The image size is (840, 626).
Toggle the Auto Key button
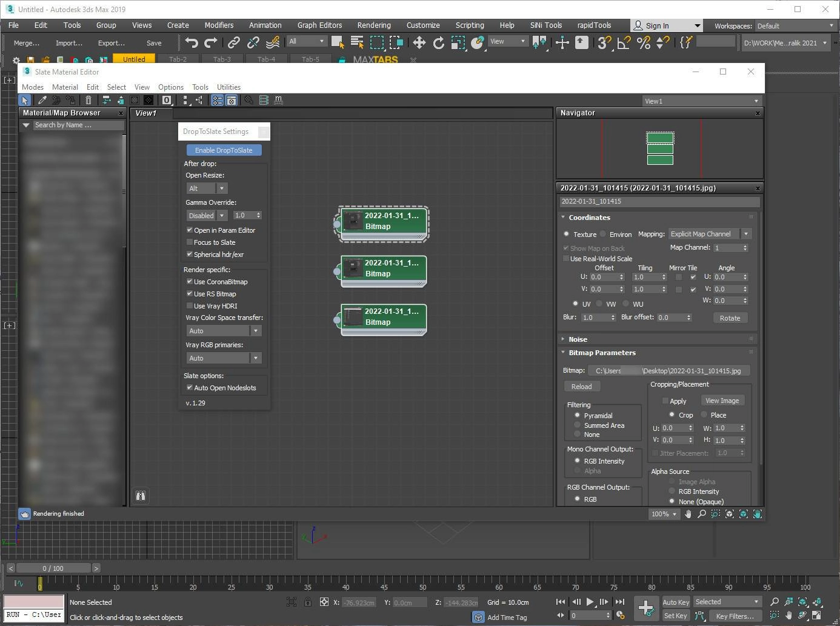[676, 602]
